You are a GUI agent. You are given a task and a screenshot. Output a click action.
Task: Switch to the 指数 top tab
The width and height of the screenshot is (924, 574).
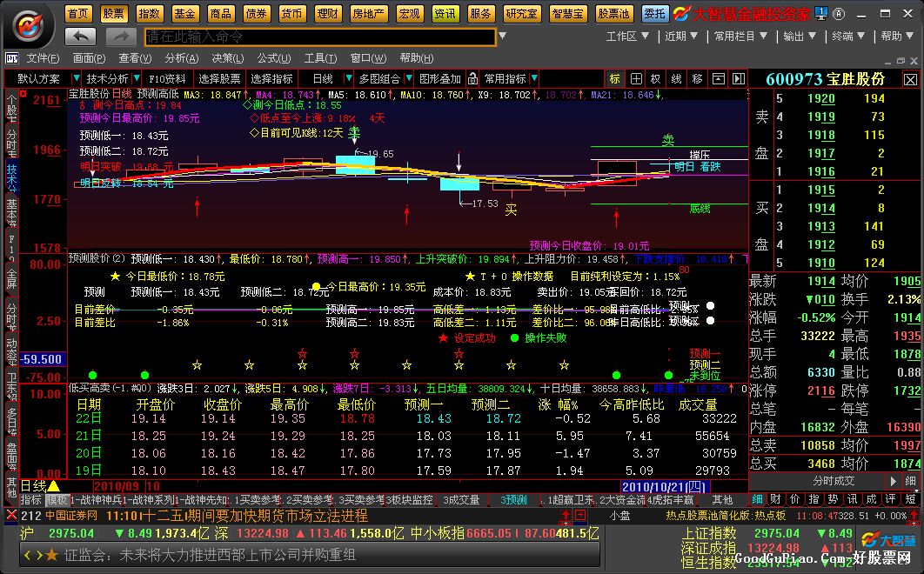click(149, 14)
